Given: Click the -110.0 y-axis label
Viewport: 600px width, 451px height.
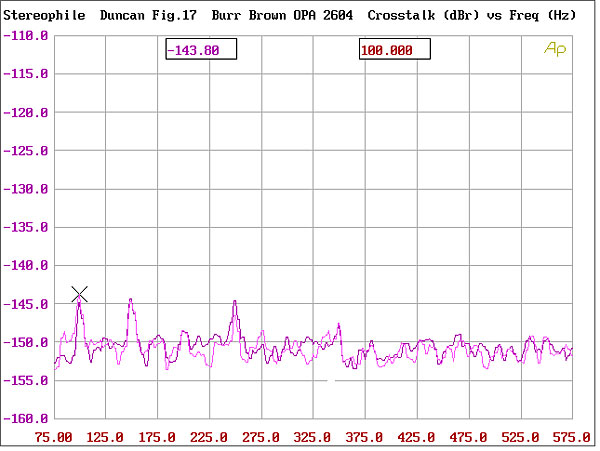Looking at the screenshot, I should point(26,36).
